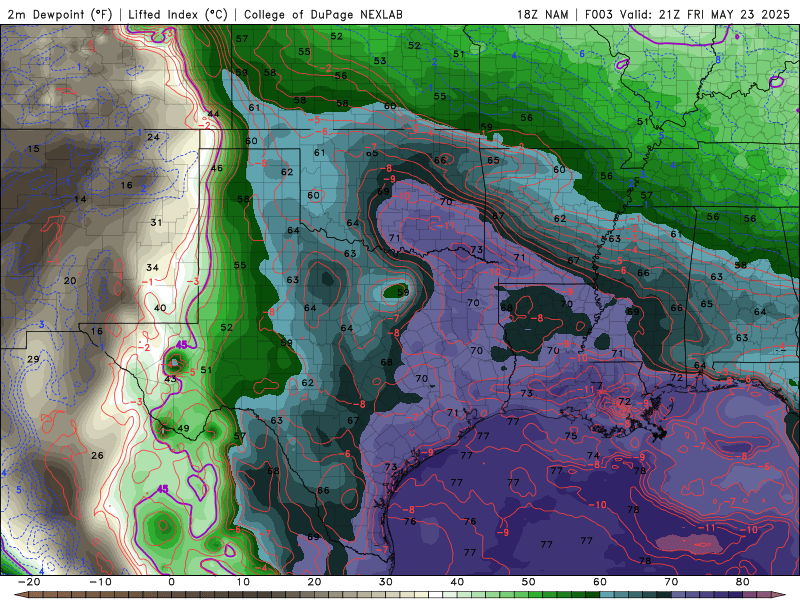This screenshot has height=600, width=800.
Task: Click the dewpoint value '14' on the map
Action: (x=80, y=199)
